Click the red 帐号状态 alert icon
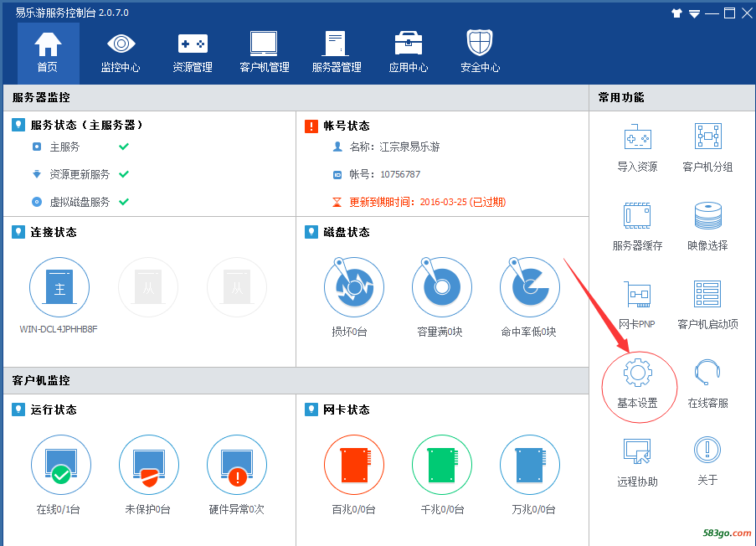Viewport: 756px width, 546px height. tap(311, 126)
